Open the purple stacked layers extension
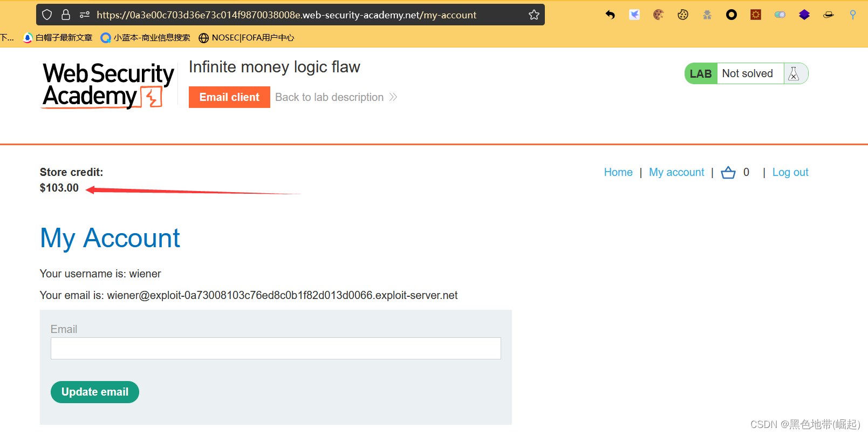868x435 pixels. click(804, 15)
